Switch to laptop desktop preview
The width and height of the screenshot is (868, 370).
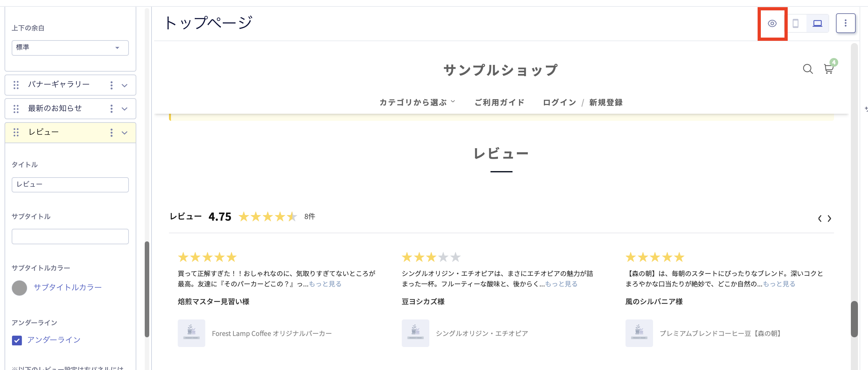817,23
